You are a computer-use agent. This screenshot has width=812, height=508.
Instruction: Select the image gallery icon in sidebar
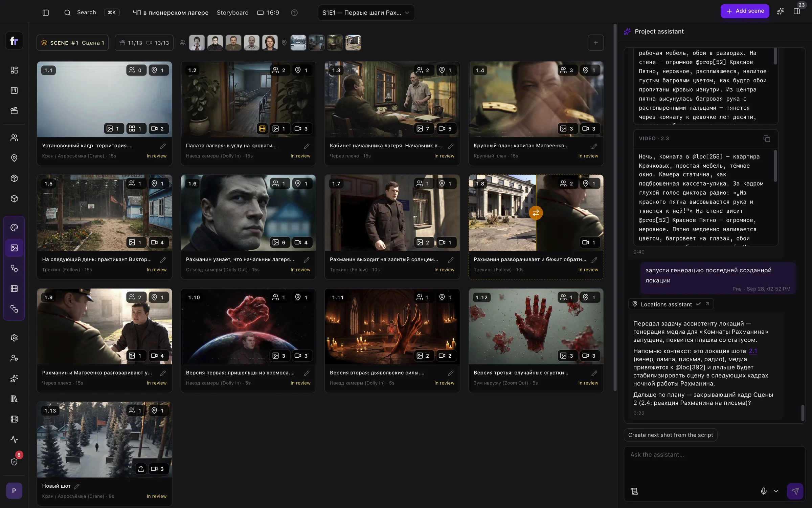[x=14, y=248]
